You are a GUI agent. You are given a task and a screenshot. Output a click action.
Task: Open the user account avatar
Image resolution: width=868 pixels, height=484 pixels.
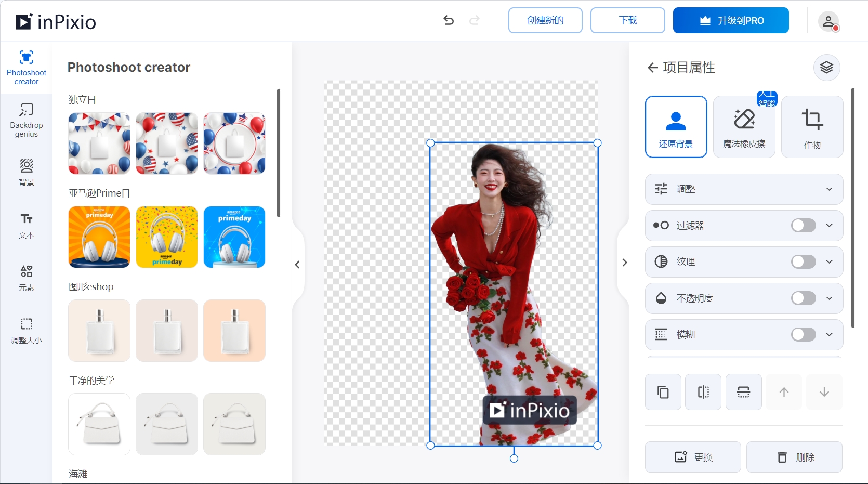828,21
